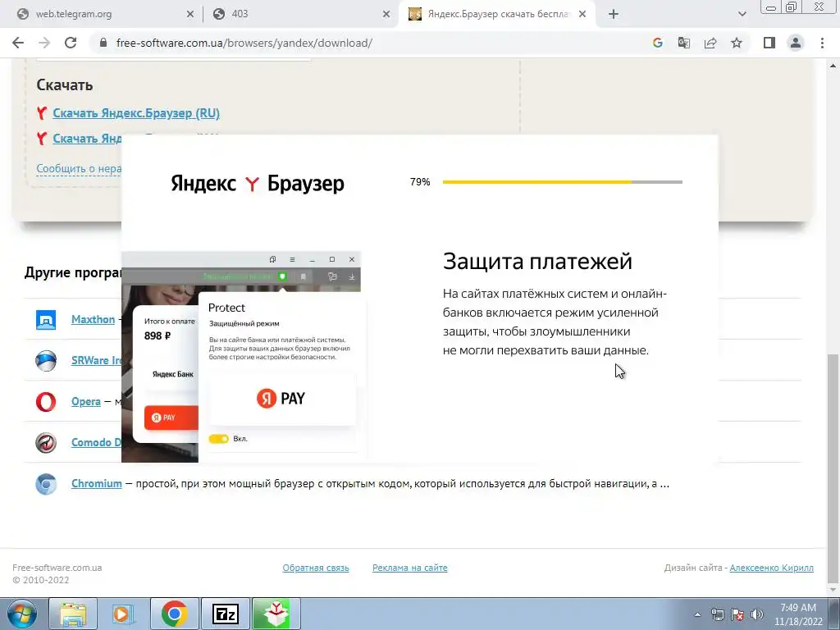Reload the current page
The image size is (840, 630).
point(71,43)
